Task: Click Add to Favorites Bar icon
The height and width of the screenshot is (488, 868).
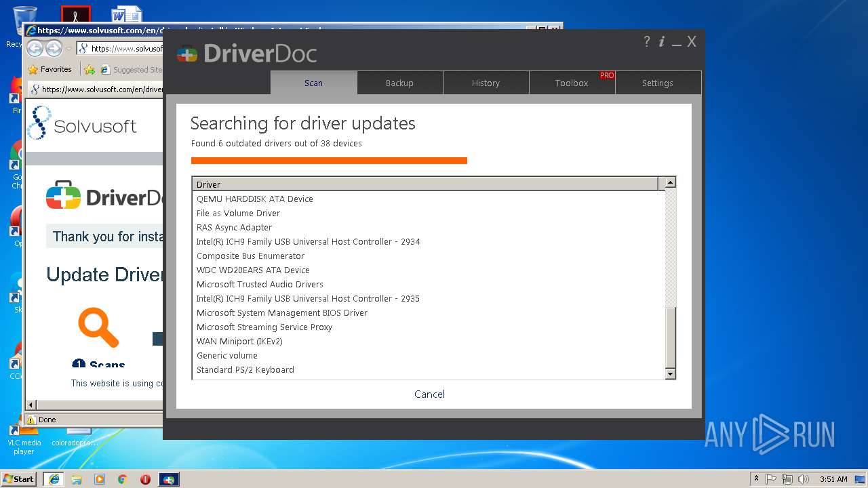Action: pyautogui.click(x=90, y=69)
